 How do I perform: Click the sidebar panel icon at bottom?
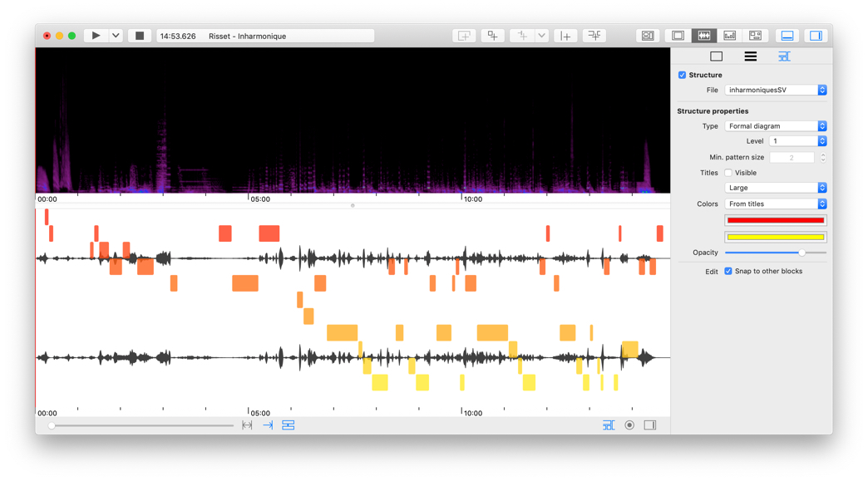(x=650, y=425)
